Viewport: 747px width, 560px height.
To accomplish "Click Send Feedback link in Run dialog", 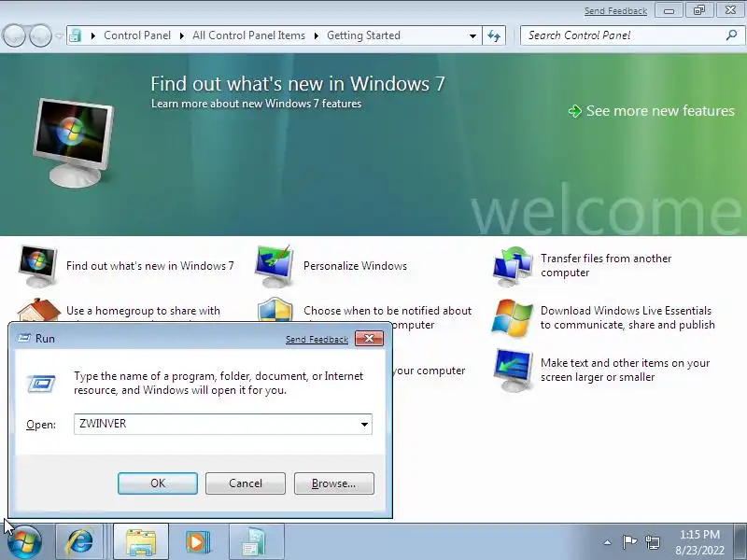I will [x=317, y=340].
